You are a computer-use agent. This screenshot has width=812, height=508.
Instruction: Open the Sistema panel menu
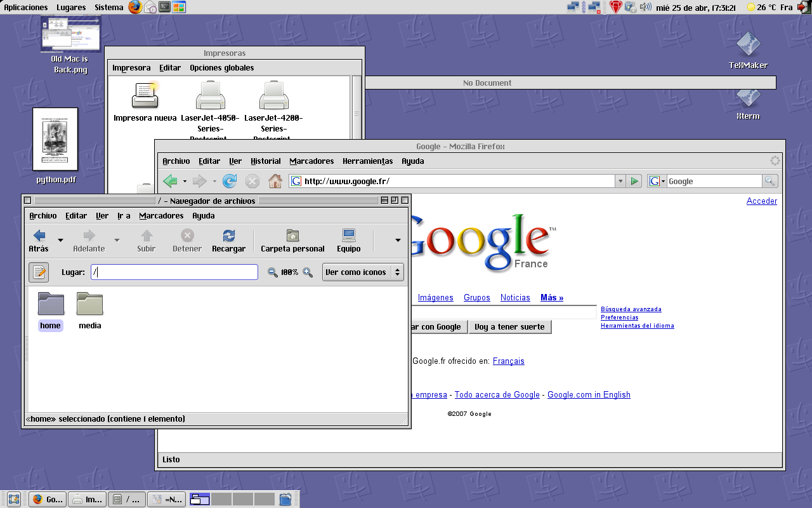109,8
